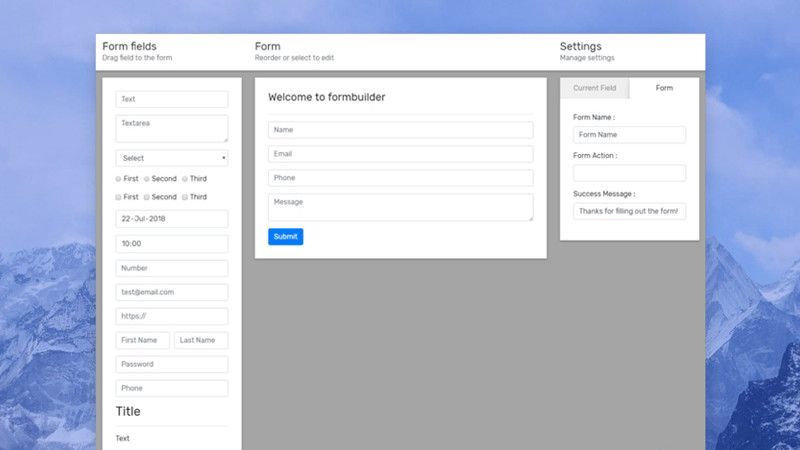
Task: Select the 'First' radio button
Action: click(119, 179)
